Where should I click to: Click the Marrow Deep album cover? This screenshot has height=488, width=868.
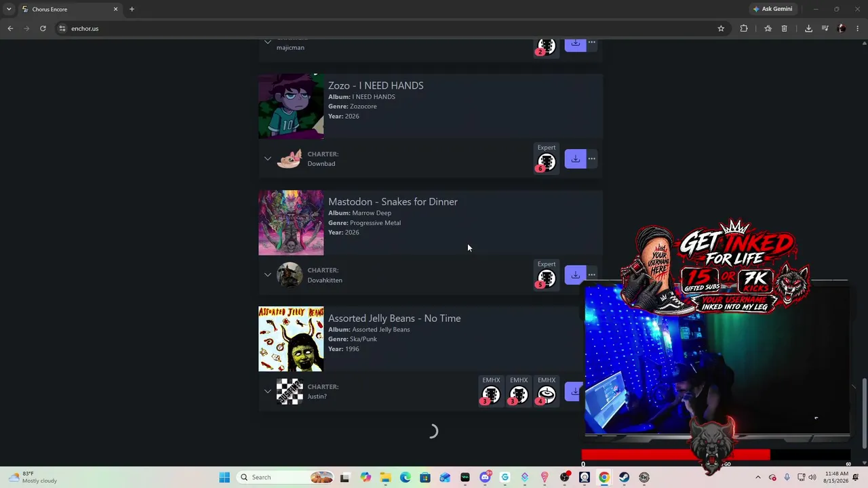(x=291, y=223)
